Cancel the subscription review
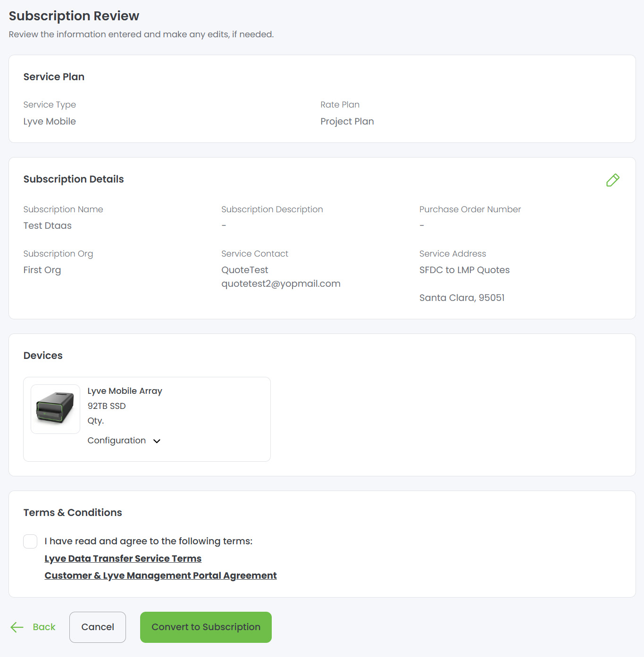This screenshot has width=644, height=657. coord(98,627)
